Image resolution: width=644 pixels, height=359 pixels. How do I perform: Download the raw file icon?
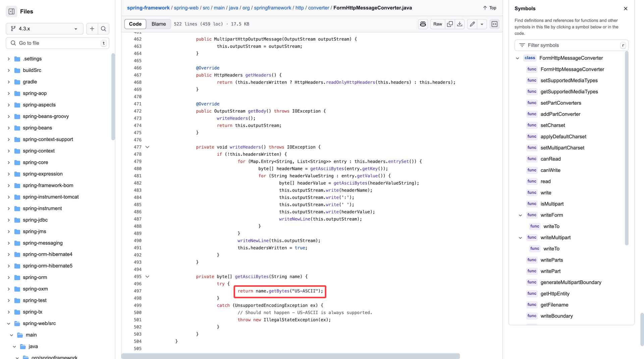(460, 24)
